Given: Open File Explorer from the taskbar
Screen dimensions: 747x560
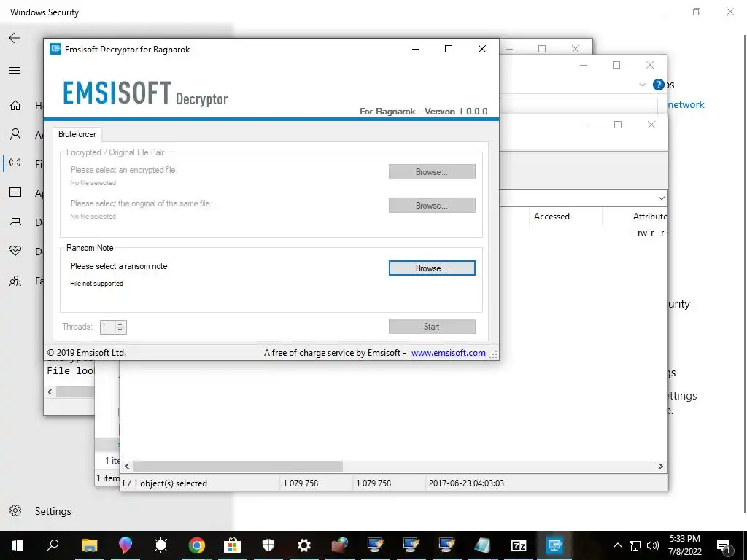Looking at the screenshot, I should [89, 545].
